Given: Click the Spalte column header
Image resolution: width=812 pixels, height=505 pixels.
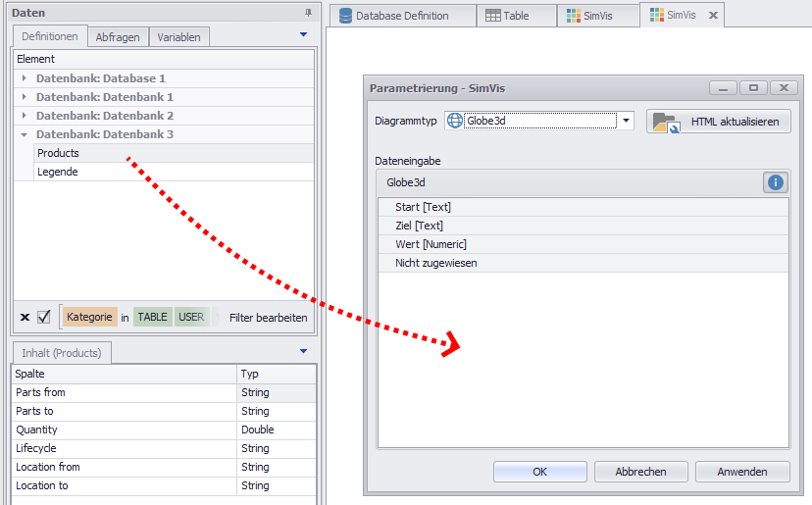Looking at the screenshot, I should [125, 374].
